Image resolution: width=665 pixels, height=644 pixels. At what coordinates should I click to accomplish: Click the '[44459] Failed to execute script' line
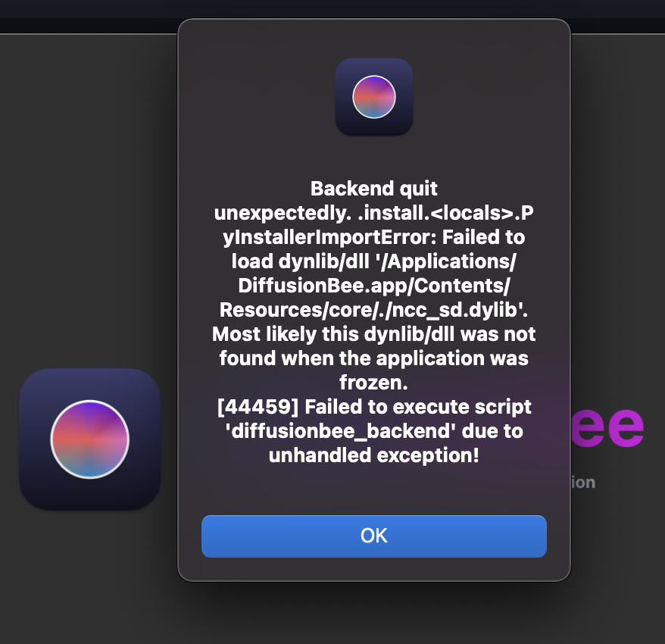pos(373,407)
